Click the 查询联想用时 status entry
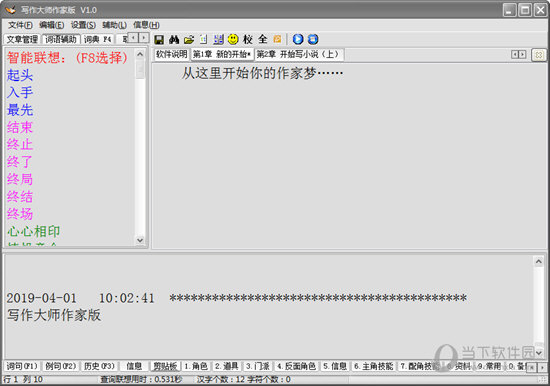The height and width of the screenshot is (386, 550). (141, 379)
